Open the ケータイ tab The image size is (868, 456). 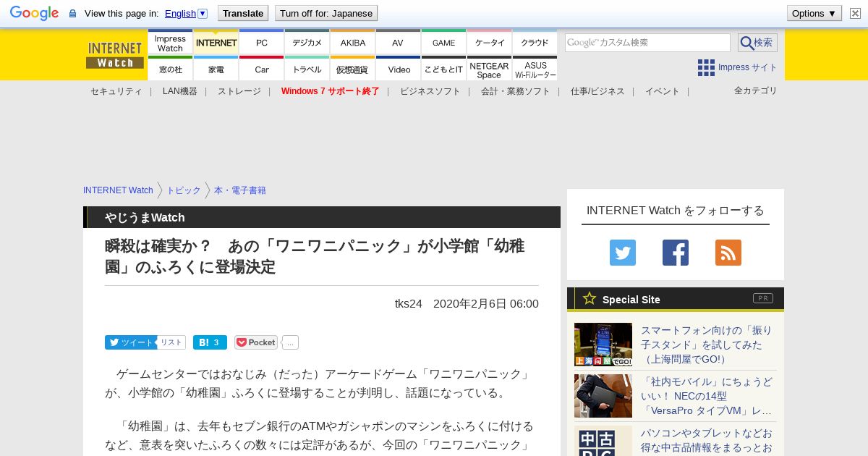[489, 43]
